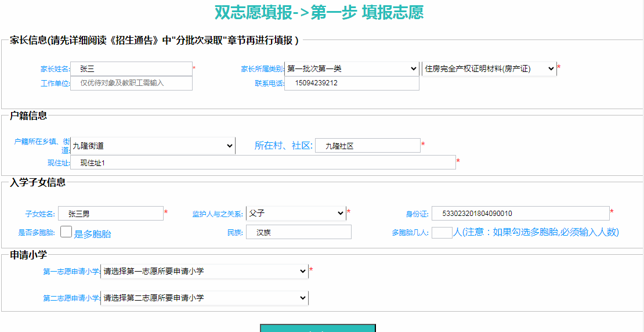Viewport: 644px width, 332px height.
Task: Focus the 联系电话 phone number field
Action: [352, 84]
